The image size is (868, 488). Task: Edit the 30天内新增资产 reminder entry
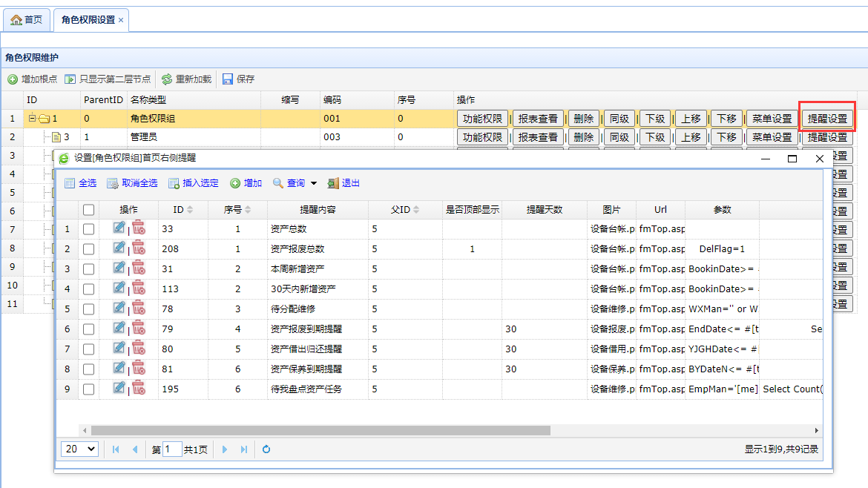coord(119,288)
